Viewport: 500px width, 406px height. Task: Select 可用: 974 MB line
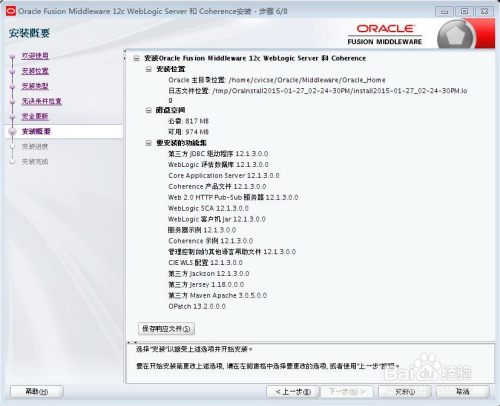pyautogui.click(x=188, y=132)
